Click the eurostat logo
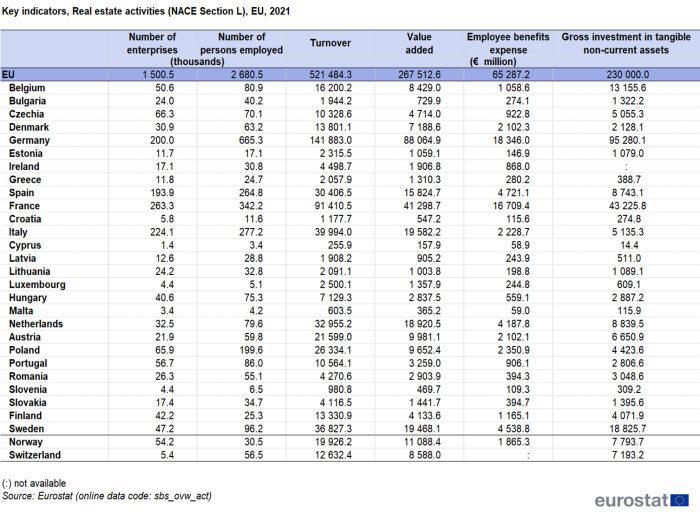This screenshot has width=700, height=515. [x=642, y=500]
